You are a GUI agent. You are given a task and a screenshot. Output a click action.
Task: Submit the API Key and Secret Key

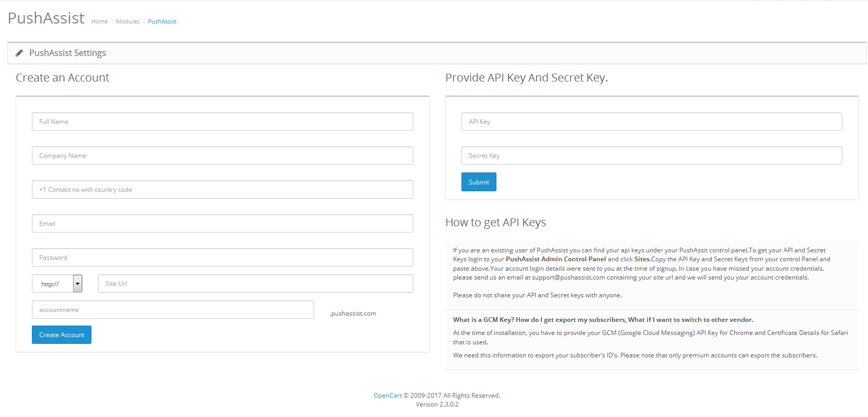pos(479,182)
